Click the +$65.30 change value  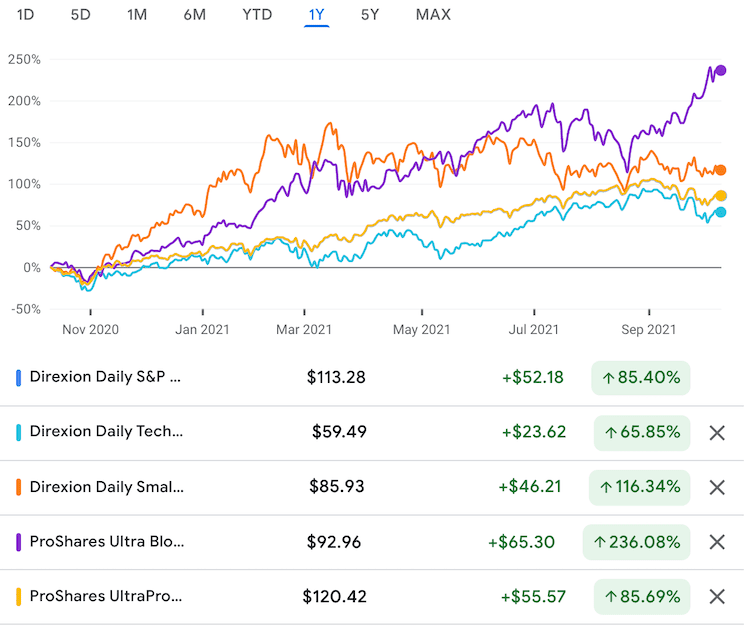coord(521,542)
